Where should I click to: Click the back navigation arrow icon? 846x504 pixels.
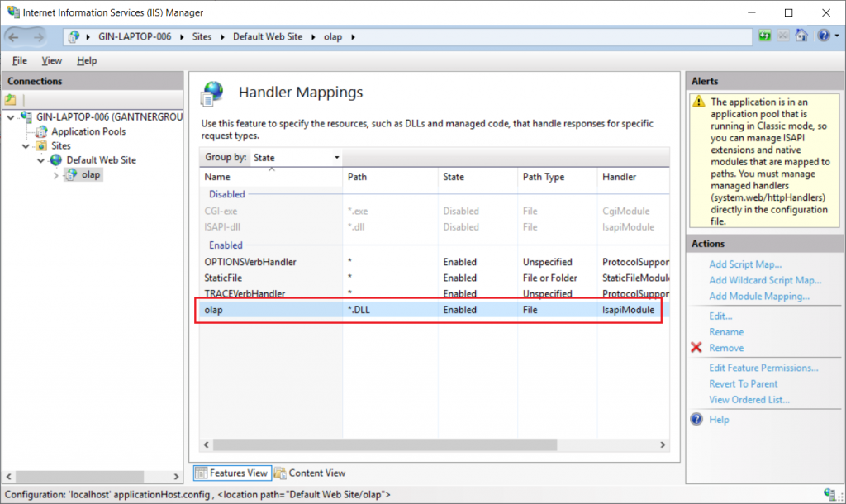point(13,36)
